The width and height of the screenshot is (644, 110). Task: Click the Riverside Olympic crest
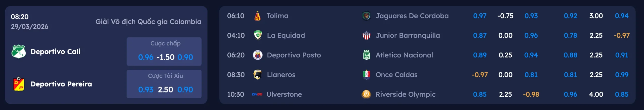click(366, 94)
